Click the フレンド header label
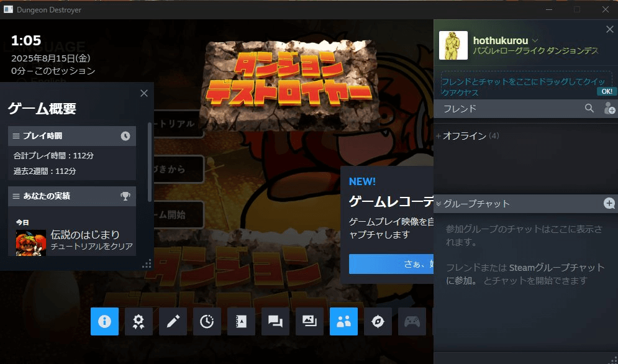 pyautogui.click(x=460, y=109)
